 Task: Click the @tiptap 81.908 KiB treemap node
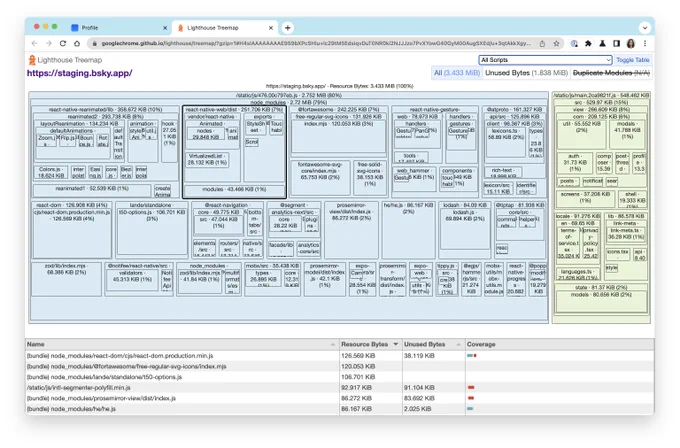pyautogui.click(x=521, y=205)
